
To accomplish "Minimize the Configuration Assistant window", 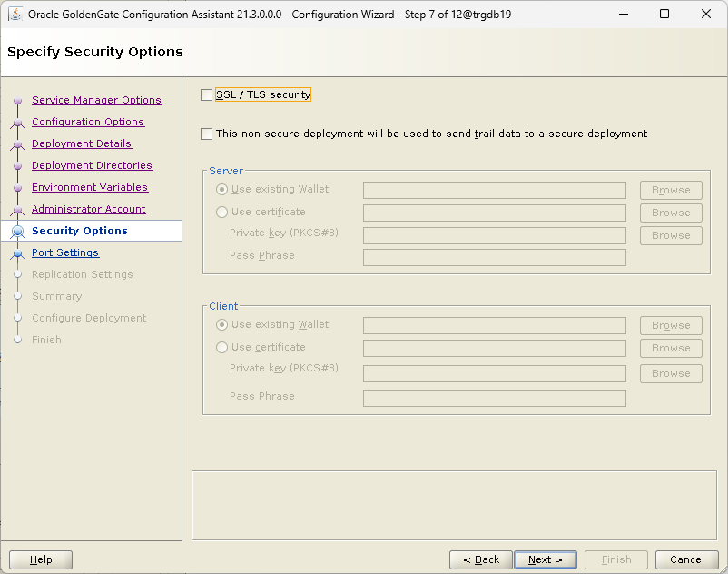I will coord(624,14).
